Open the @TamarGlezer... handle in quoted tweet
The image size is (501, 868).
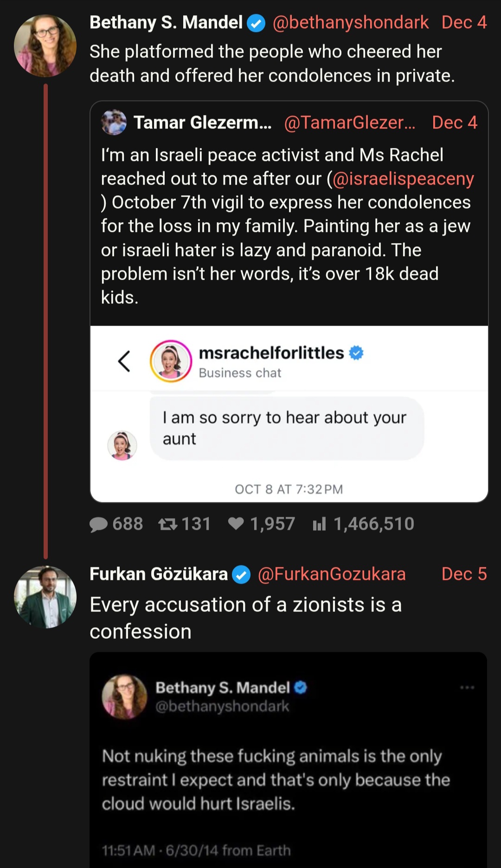350,122
